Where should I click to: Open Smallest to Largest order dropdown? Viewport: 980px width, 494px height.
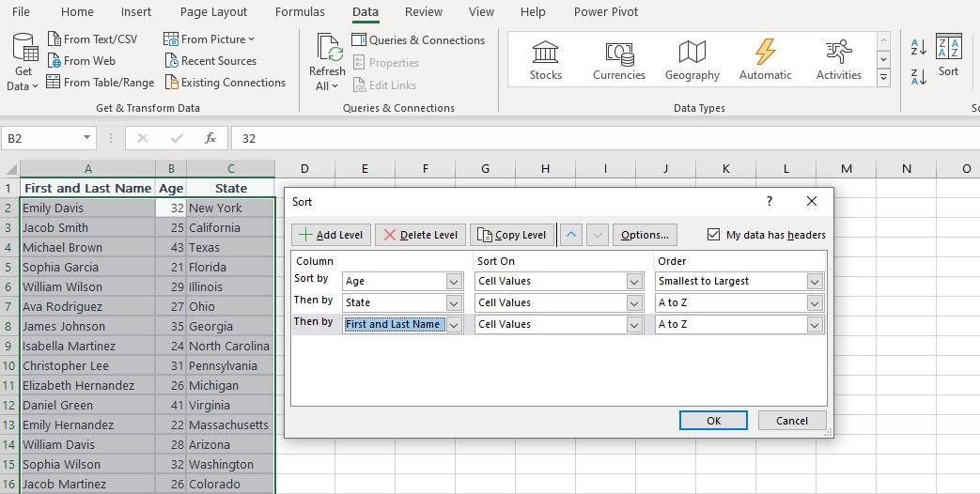pos(815,282)
